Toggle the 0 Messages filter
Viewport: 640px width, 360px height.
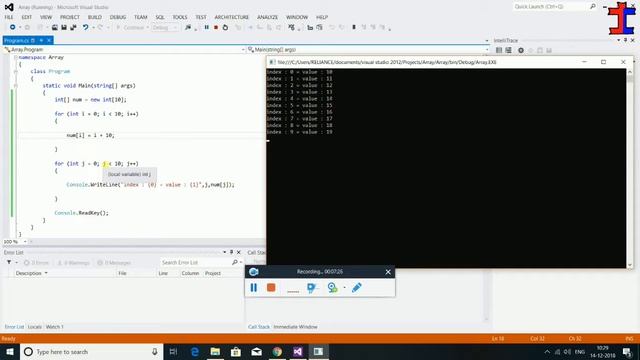(x=114, y=263)
